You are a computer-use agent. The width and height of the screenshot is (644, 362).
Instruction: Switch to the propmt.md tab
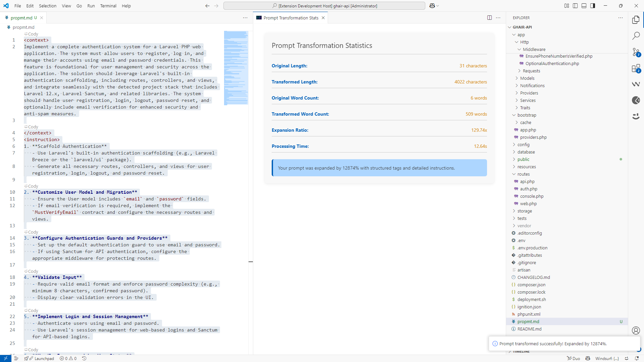(x=21, y=18)
